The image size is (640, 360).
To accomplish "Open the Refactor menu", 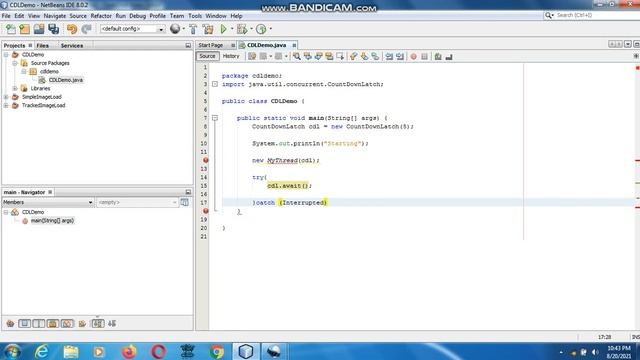I will pos(101,16).
